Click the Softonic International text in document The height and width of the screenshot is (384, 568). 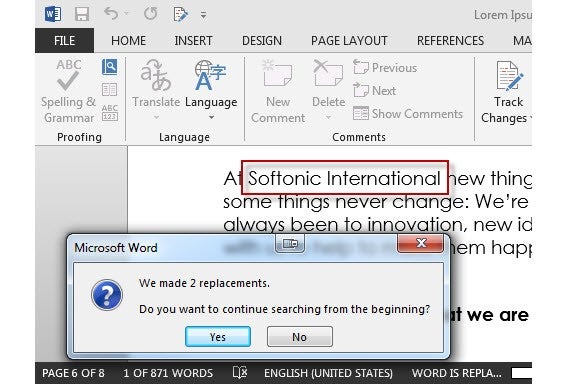(x=344, y=178)
